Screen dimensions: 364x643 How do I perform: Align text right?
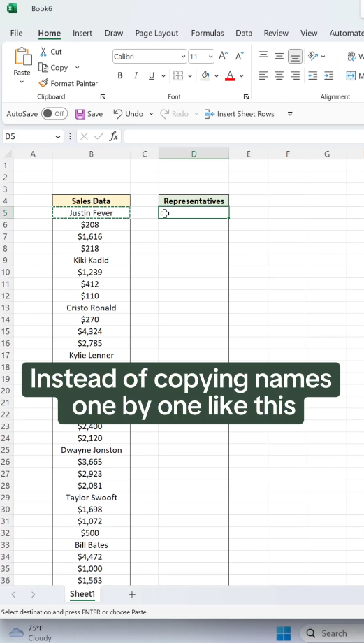(295, 75)
